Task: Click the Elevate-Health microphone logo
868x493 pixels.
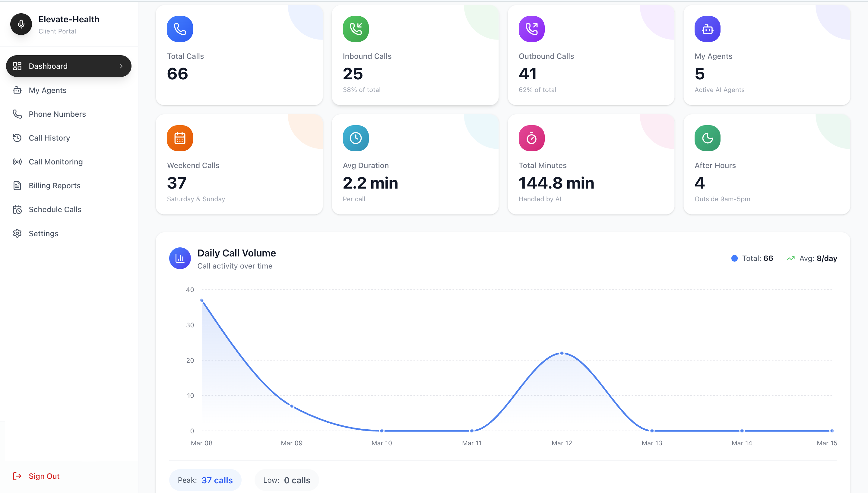Action: 21,24
